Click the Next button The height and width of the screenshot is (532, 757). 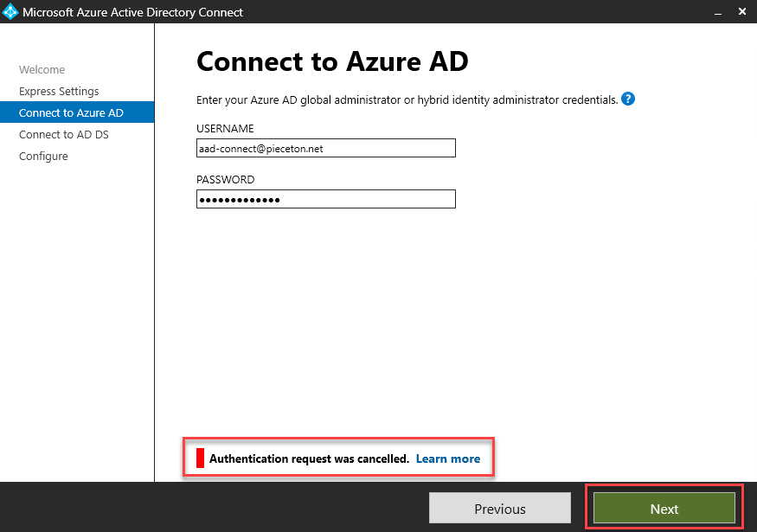[x=664, y=508]
